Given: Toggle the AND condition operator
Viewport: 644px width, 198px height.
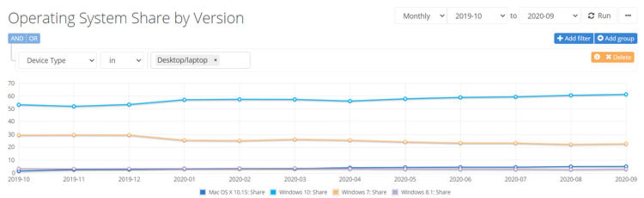Looking at the screenshot, I should click(17, 38).
